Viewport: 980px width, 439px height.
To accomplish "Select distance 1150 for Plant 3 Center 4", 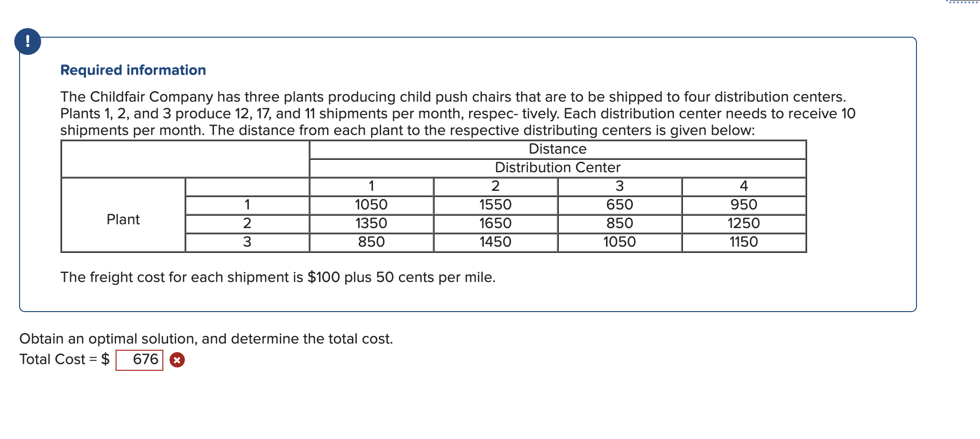I will click(744, 241).
